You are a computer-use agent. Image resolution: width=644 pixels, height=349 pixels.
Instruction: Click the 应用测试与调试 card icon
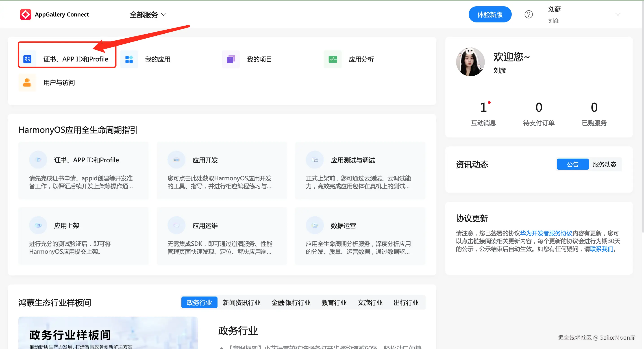tap(315, 159)
